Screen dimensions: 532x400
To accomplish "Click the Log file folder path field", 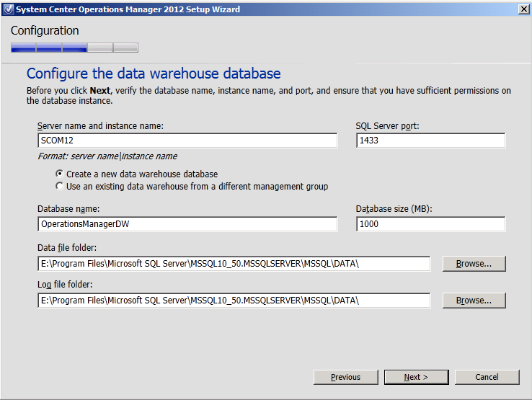I will coord(234,301).
